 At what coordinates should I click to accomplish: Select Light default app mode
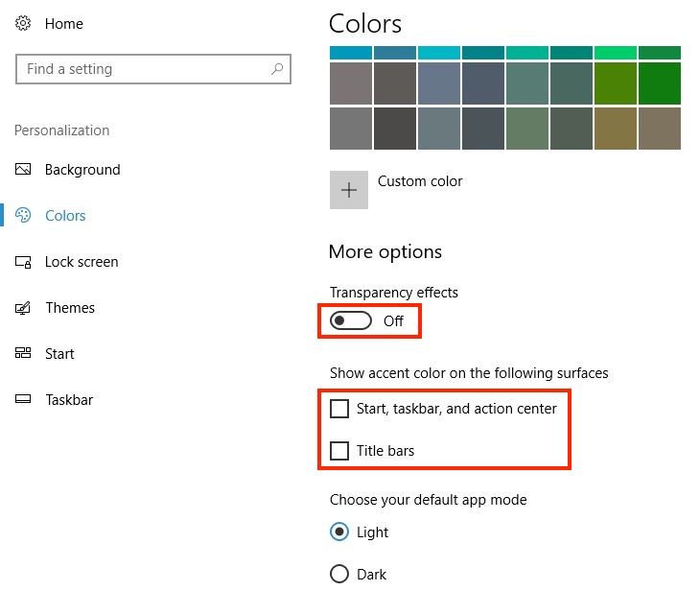[x=339, y=532]
